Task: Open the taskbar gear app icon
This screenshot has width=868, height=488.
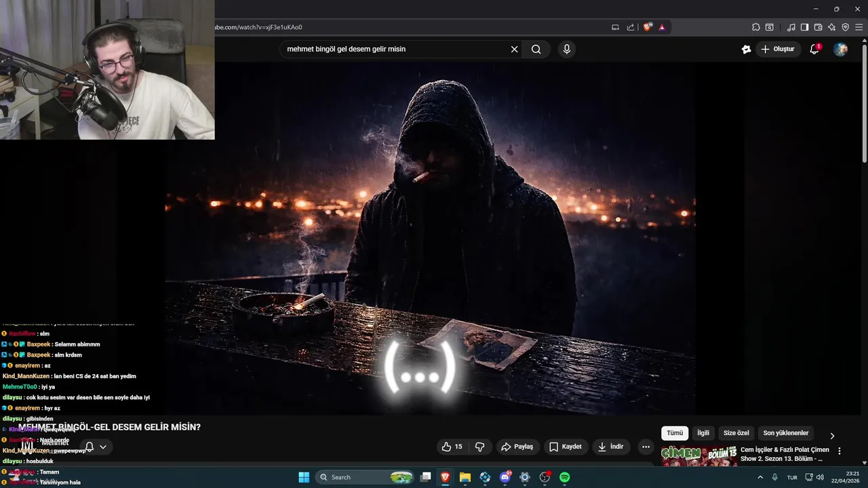Action: (x=524, y=477)
